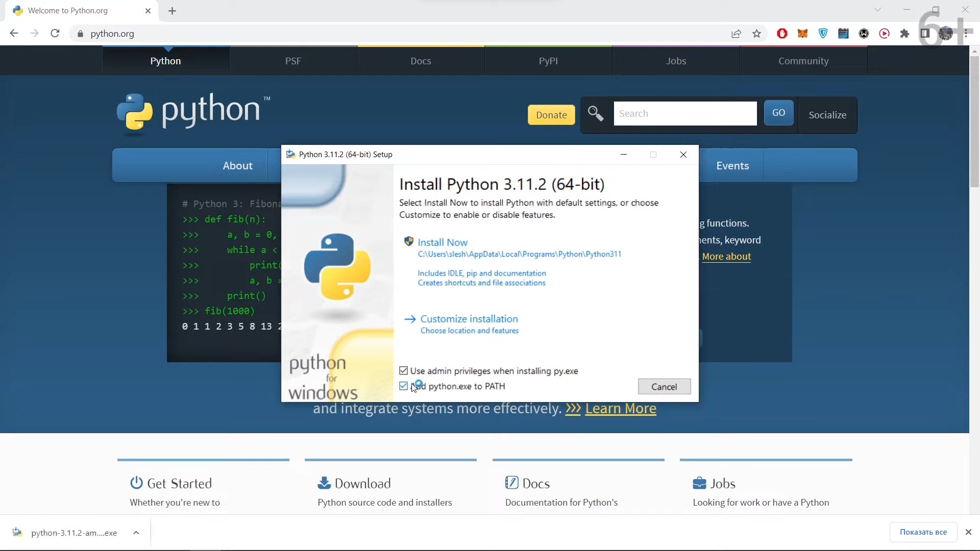Open the extensions puzzle piece menu
This screenshot has width=980, height=551.
(x=905, y=34)
